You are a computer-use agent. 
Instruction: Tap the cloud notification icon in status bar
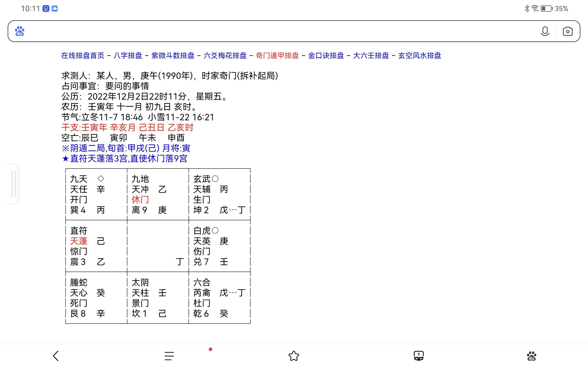[55, 9]
